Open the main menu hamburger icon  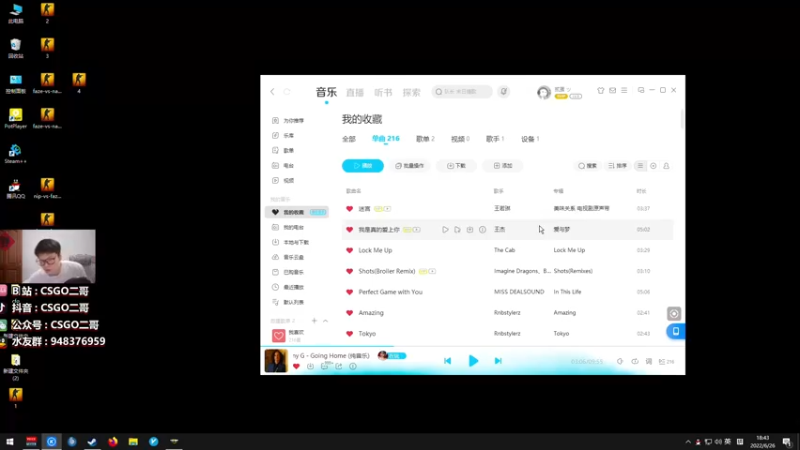624,90
